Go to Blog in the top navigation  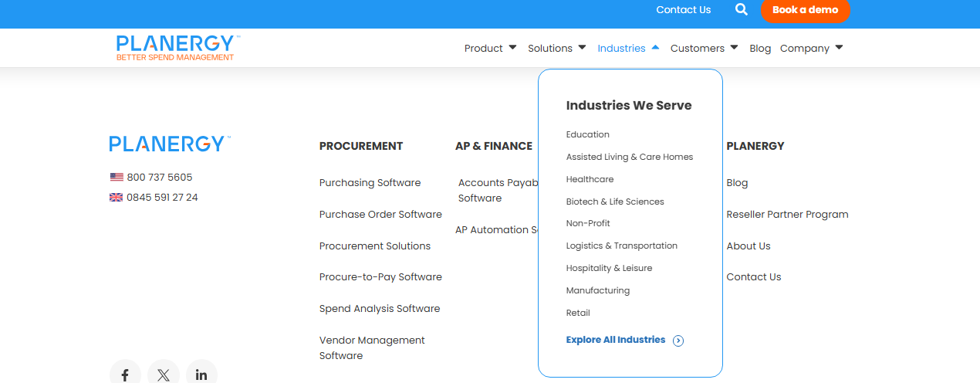coord(760,48)
